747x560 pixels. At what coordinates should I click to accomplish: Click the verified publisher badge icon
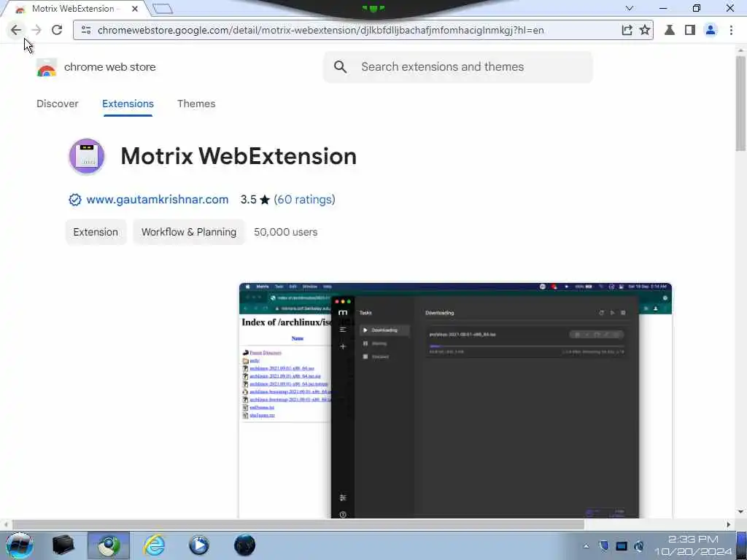[x=75, y=200]
